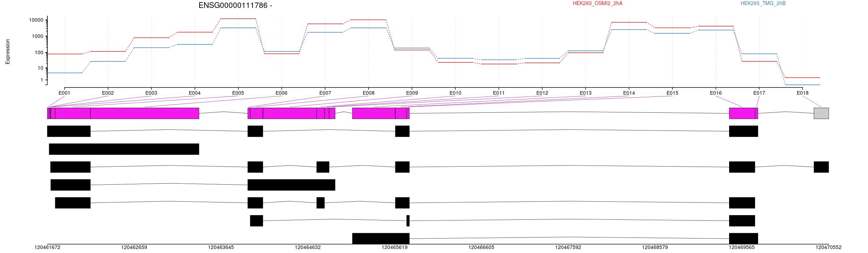Click the Expression axis label
868x253 pixels.
click(8, 52)
